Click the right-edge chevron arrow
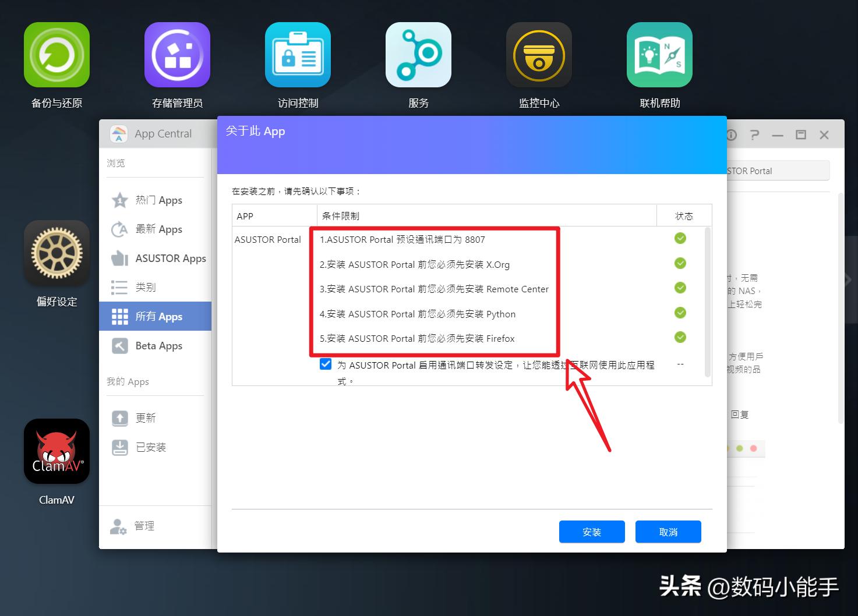The height and width of the screenshot is (616, 858). tap(849, 278)
